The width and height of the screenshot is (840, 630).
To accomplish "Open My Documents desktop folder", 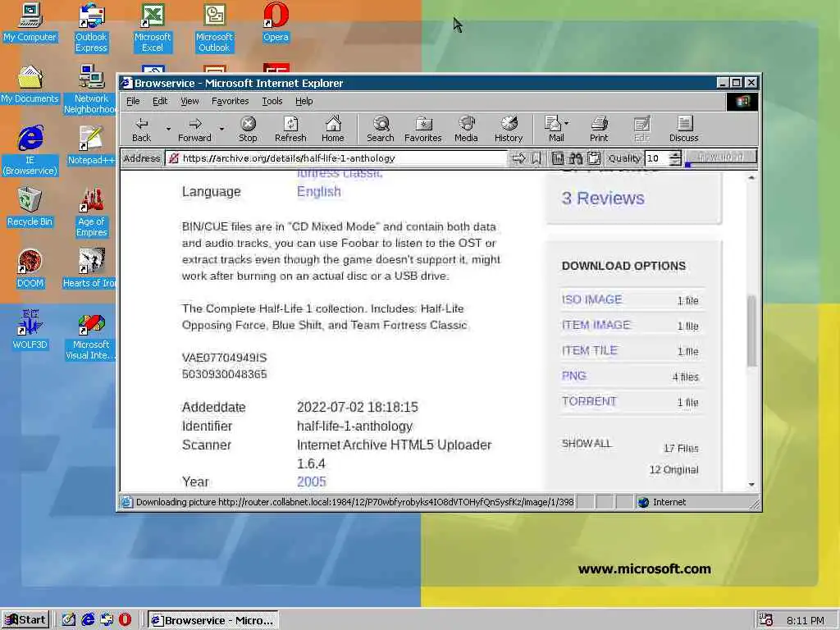I will coord(30,84).
